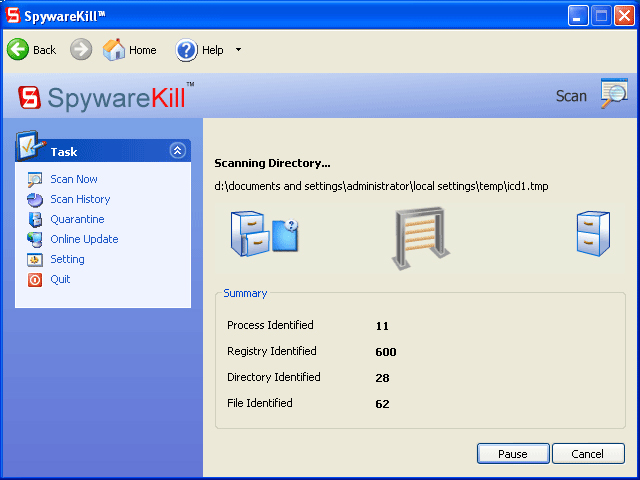This screenshot has height=480, width=640.
Task: Pause the running scan
Action: (513, 453)
